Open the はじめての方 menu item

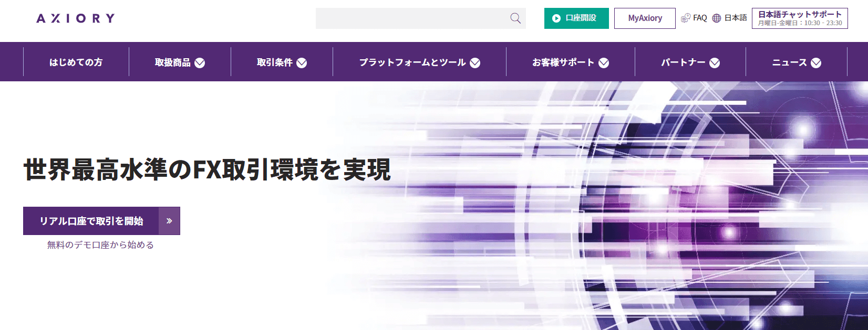(x=76, y=62)
